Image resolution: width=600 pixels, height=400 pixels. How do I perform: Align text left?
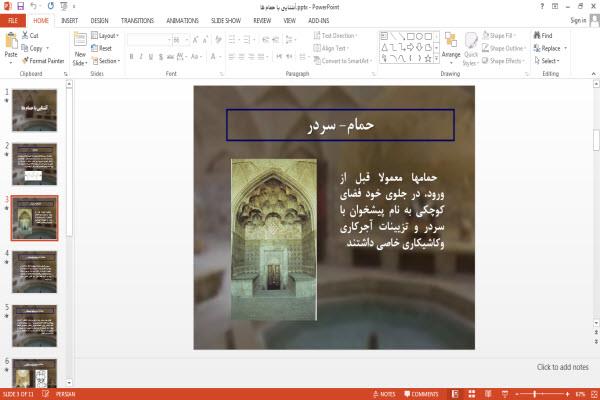pyautogui.click(x=232, y=57)
